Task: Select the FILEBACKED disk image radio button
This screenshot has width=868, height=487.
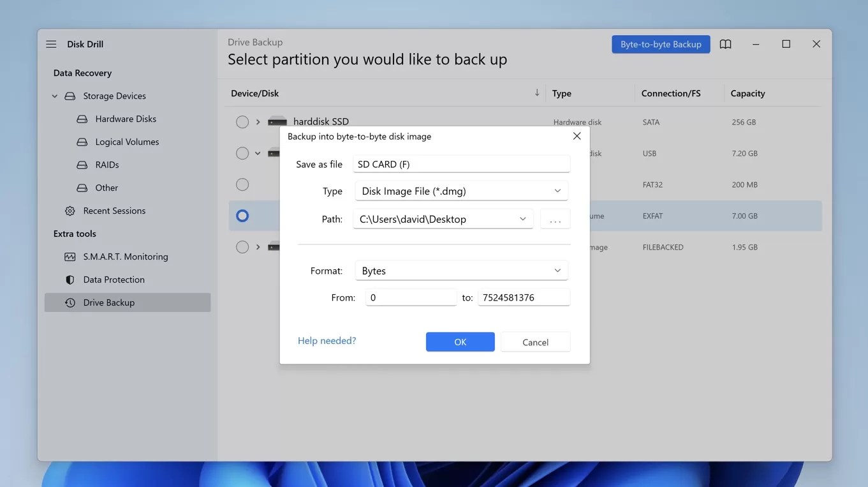Action: point(242,247)
